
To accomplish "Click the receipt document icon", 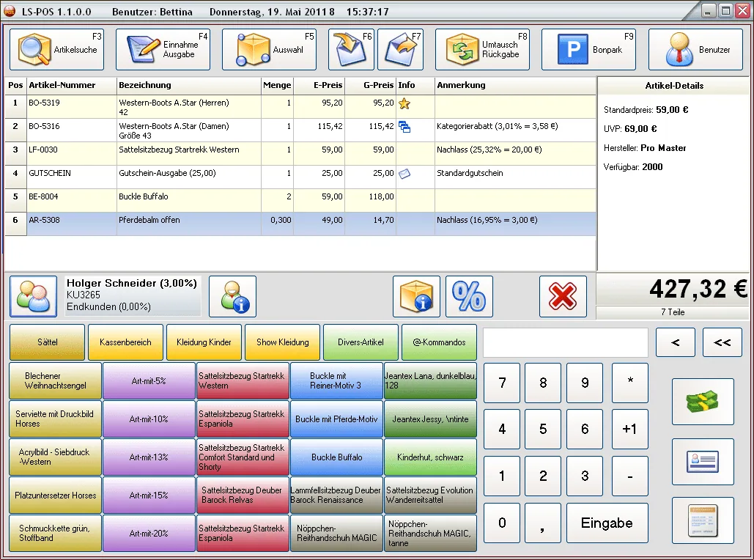I will point(703,520).
